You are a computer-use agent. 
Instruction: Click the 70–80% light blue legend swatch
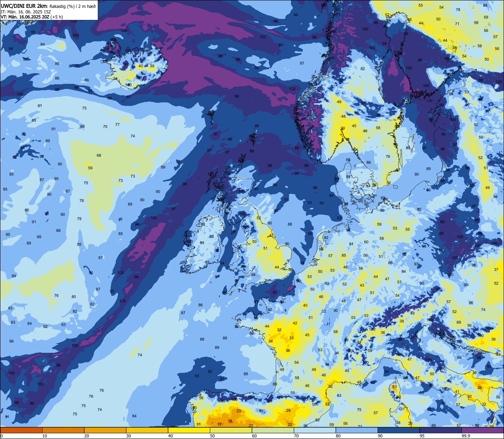point(315,430)
